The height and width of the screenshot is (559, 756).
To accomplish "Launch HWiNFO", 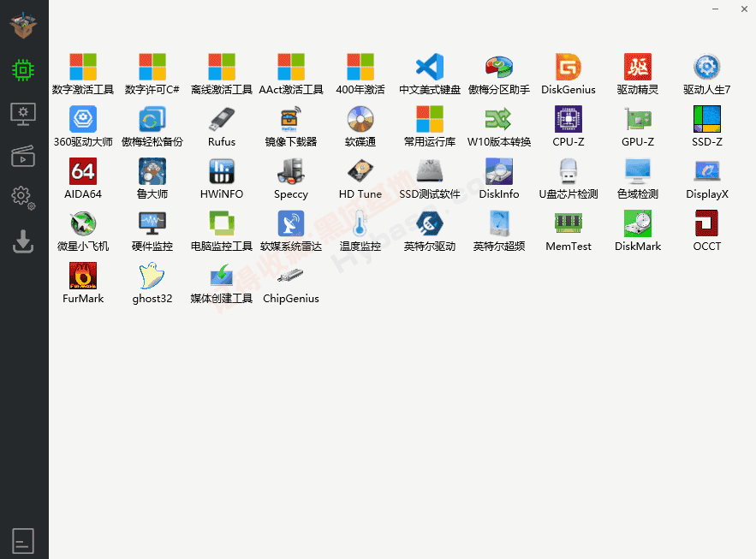I will [x=222, y=179].
